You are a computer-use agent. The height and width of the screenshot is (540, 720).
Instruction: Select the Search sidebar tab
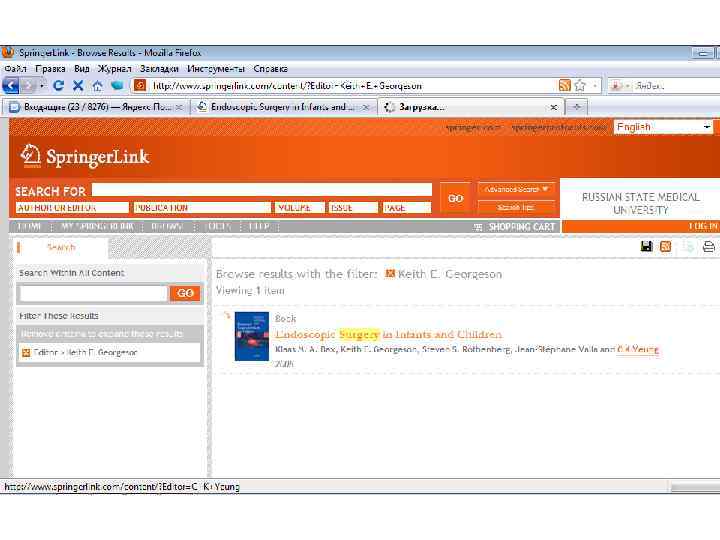(62, 248)
